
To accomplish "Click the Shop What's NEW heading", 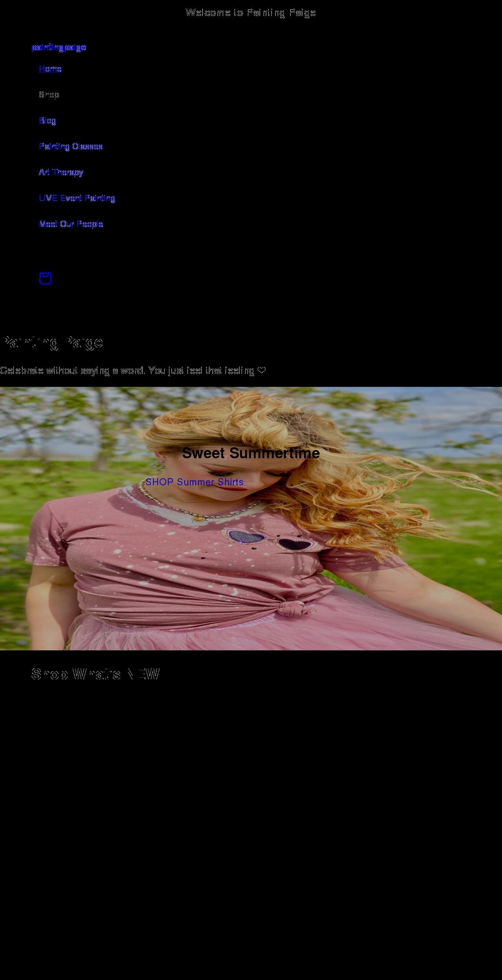I will 95,674.
